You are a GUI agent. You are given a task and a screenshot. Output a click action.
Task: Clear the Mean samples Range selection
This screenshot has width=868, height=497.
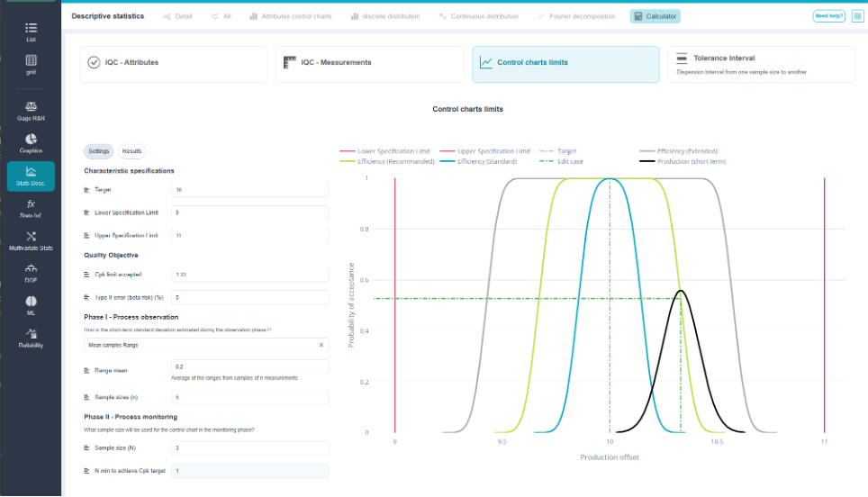click(x=321, y=346)
